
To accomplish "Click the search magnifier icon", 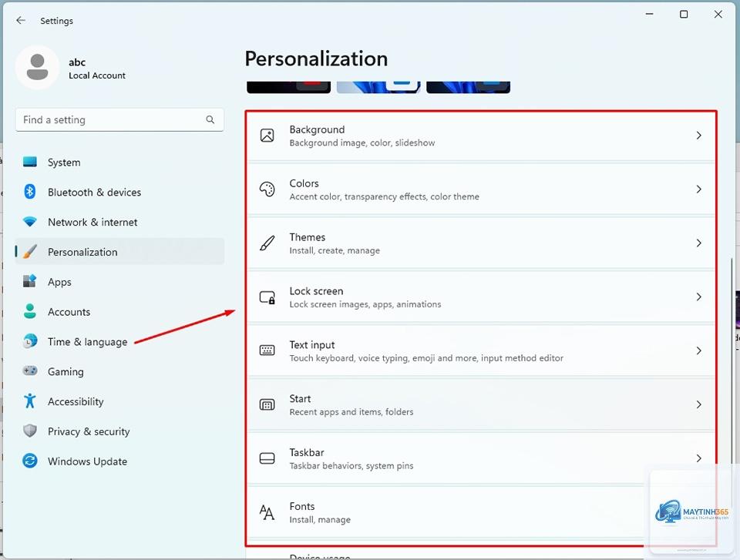I will pyautogui.click(x=210, y=120).
